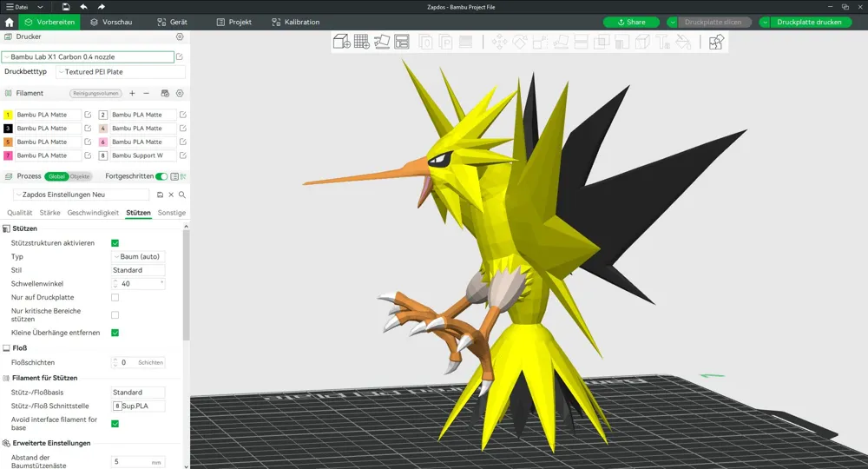Auto-orient the model from the toolbar
This screenshot has height=469, width=868.
click(381, 42)
